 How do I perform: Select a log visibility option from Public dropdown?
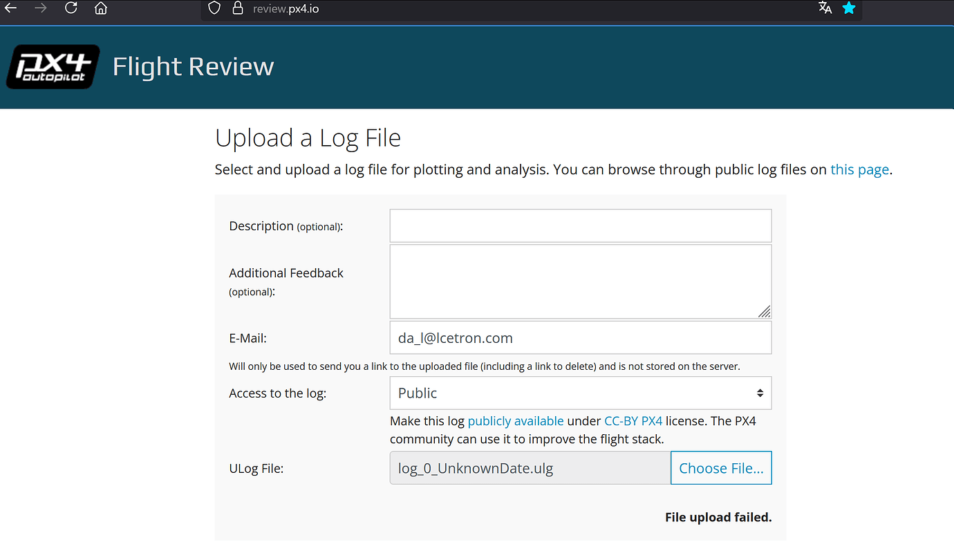580,393
